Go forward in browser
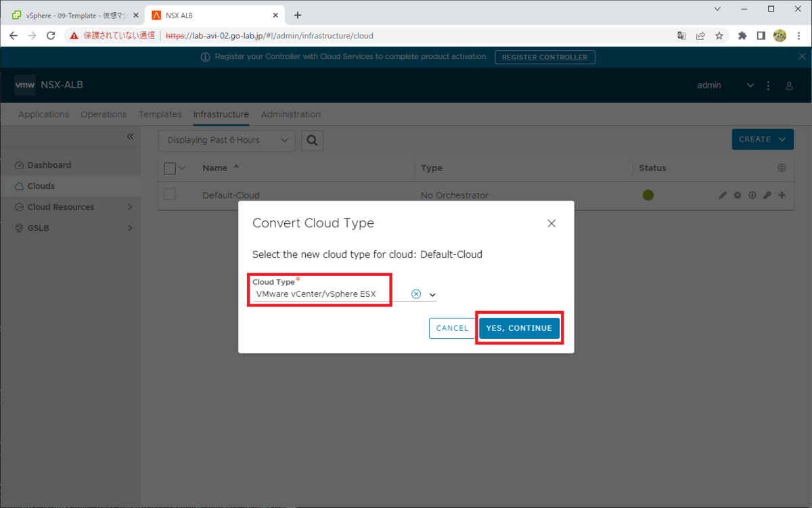Viewport: 812px width, 508px height. pos(32,36)
